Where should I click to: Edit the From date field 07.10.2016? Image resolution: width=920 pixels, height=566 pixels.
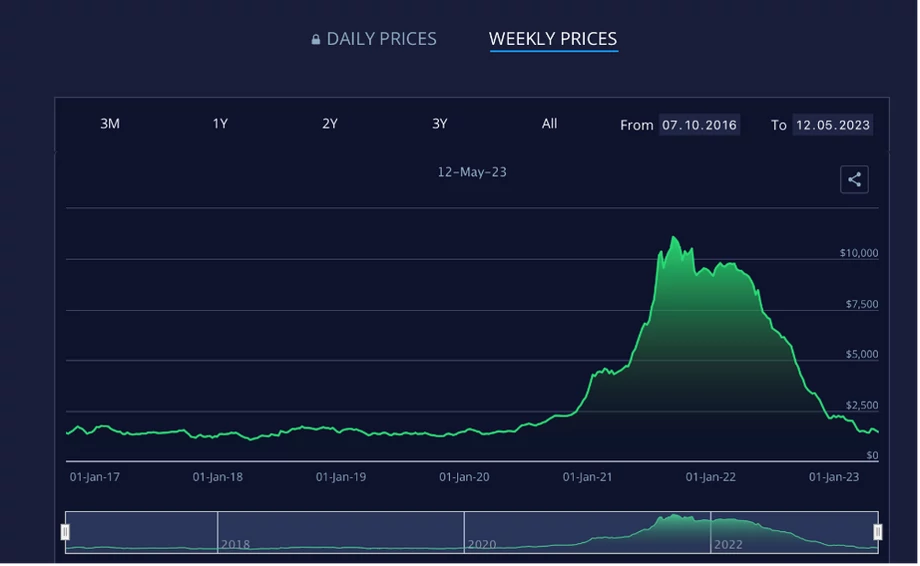[x=701, y=125]
